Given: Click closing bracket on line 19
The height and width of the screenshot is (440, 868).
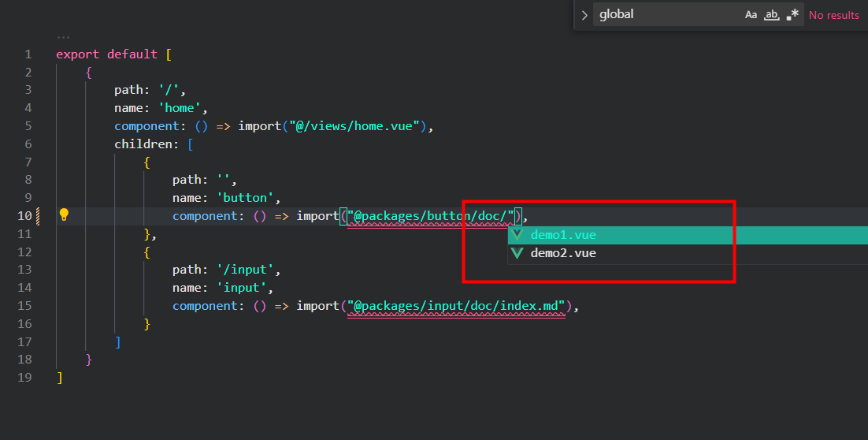Looking at the screenshot, I should pyautogui.click(x=60, y=378).
